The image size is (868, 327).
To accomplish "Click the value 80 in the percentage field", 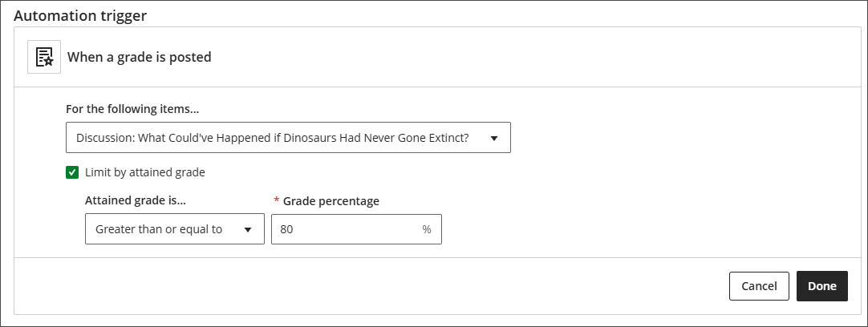I will [x=286, y=229].
